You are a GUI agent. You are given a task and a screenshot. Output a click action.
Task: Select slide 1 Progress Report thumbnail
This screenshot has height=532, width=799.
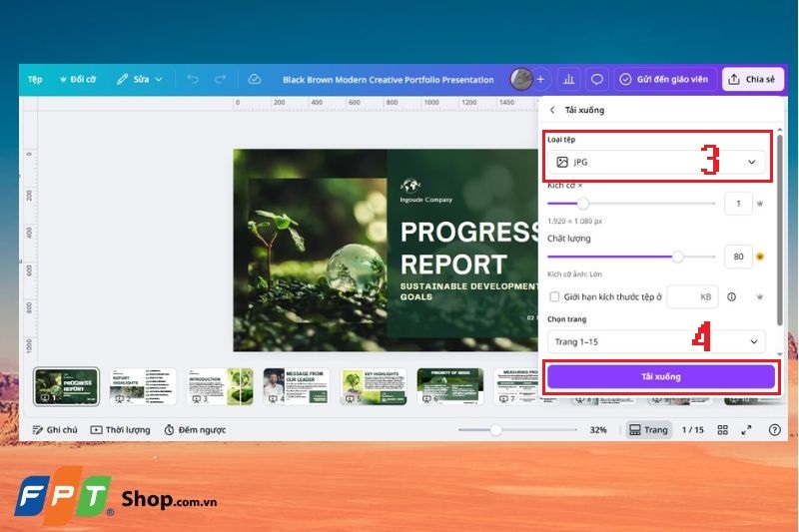[x=66, y=386]
